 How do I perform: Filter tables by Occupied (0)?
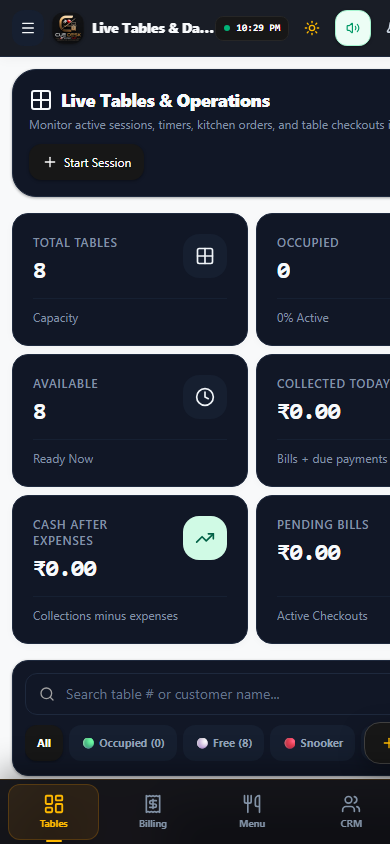point(123,743)
